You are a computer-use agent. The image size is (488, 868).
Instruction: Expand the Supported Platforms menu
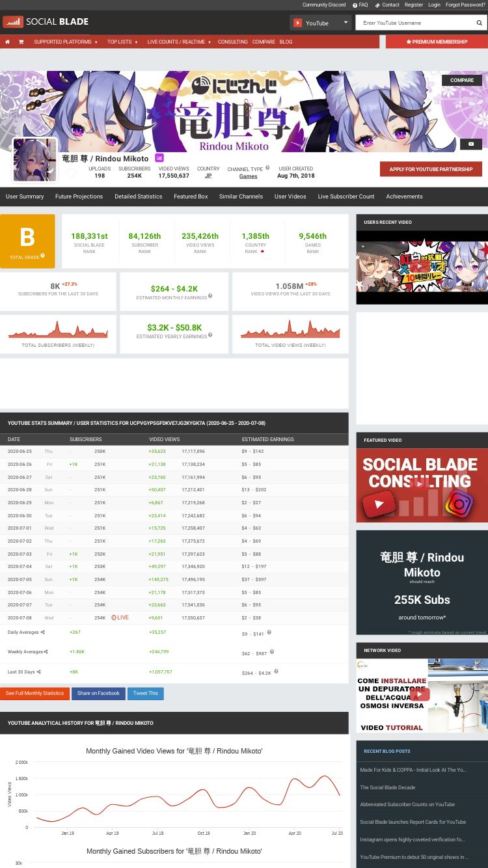66,42
